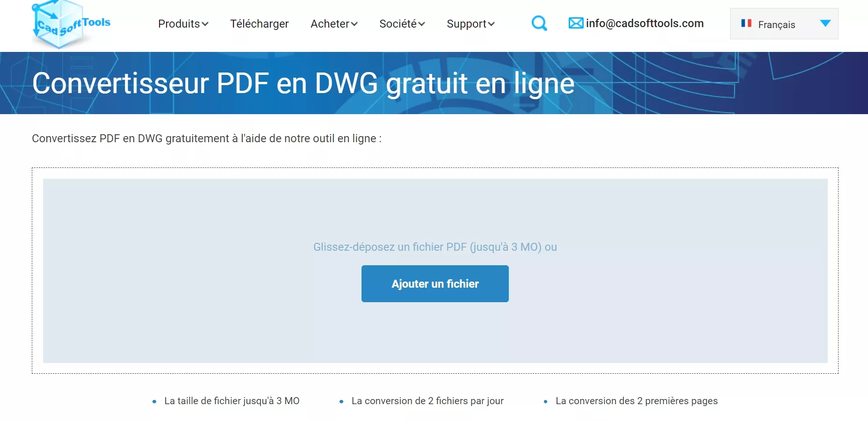Select Télécharger in the navigation bar

coord(259,23)
